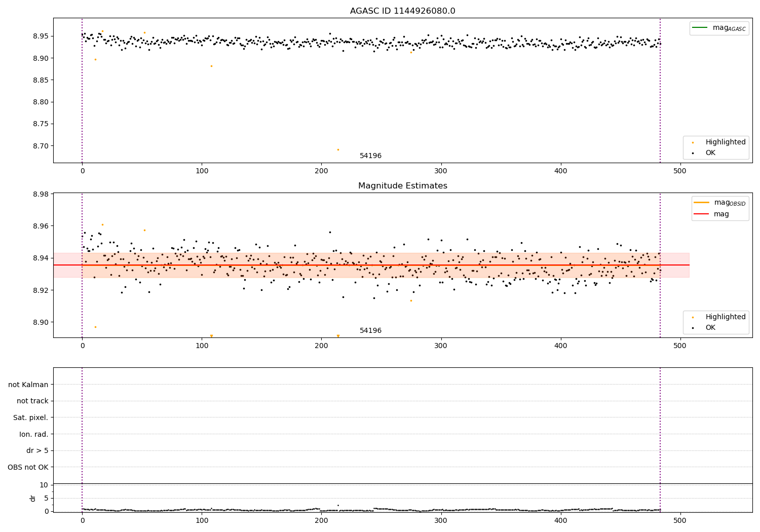Viewport: 760px width, 532px height.
Task: Click the title 'AGASC ID 1144926080.0'
Action: pos(402,11)
